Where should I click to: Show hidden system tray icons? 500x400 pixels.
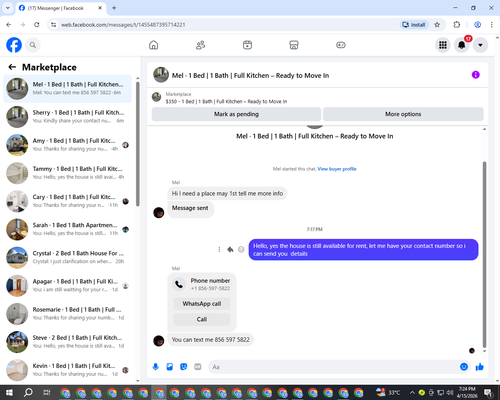click(x=412, y=392)
